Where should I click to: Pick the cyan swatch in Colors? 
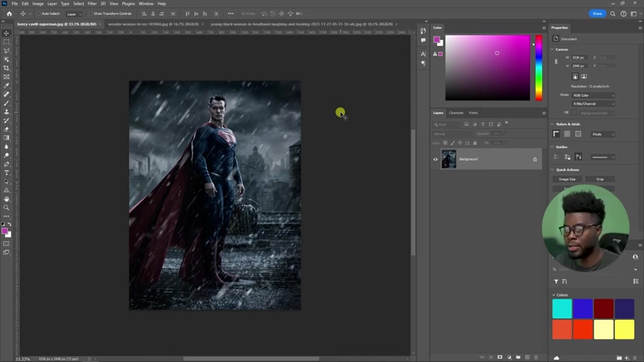[562, 308]
